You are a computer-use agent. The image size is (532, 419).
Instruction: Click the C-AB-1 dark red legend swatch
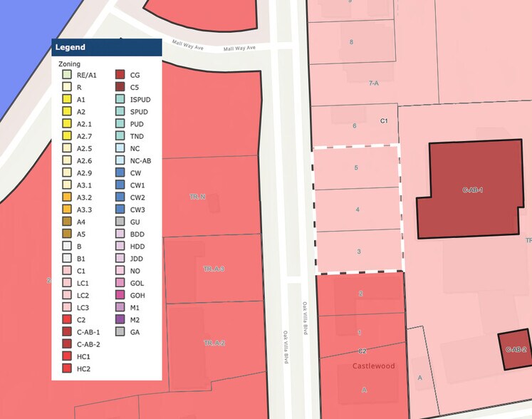pos(67,331)
